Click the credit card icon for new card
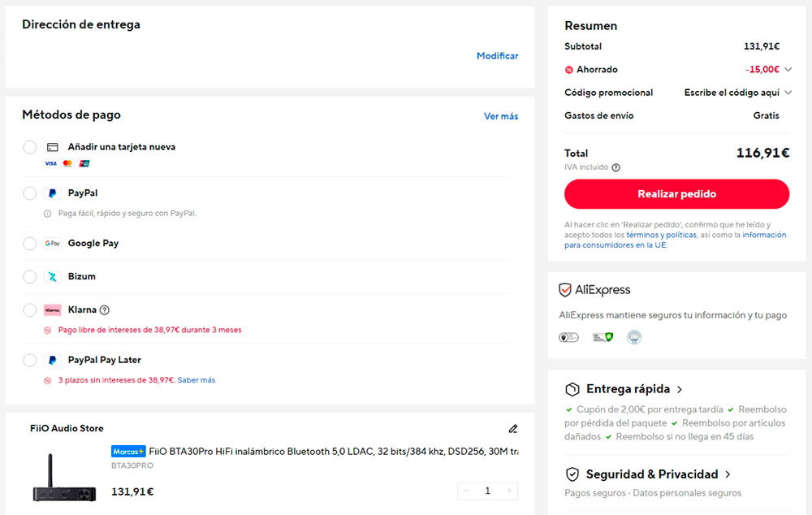 tap(52, 147)
